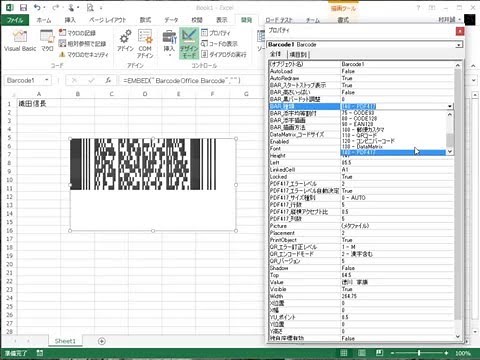This screenshot has width=480, height=360.
Task: Choose 100 - 郵便カスタマ from list
Action: pyautogui.click(x=393, y=130)
